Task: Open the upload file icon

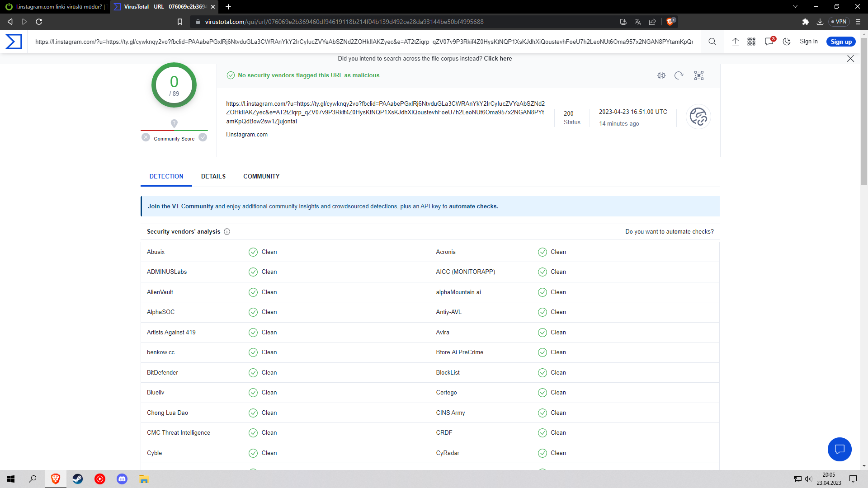Action: click(x=736, y=42)
